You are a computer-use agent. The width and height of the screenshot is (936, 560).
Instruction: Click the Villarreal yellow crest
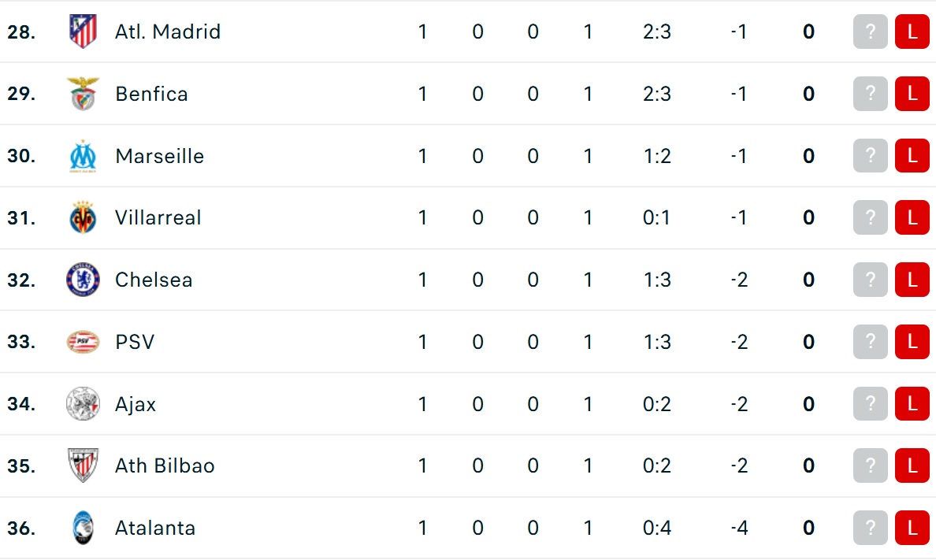tap(83, 217)
